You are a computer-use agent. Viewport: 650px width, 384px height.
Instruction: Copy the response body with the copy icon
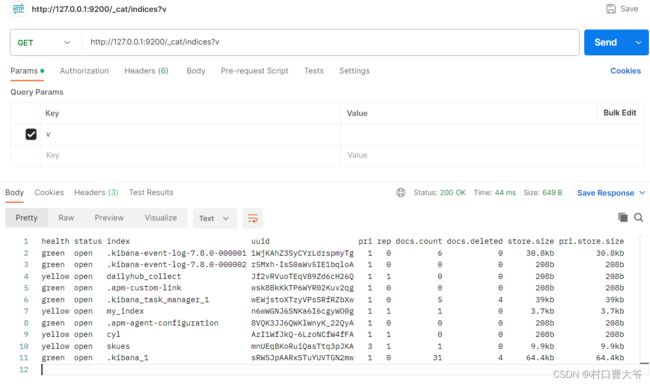click(623, 217)
